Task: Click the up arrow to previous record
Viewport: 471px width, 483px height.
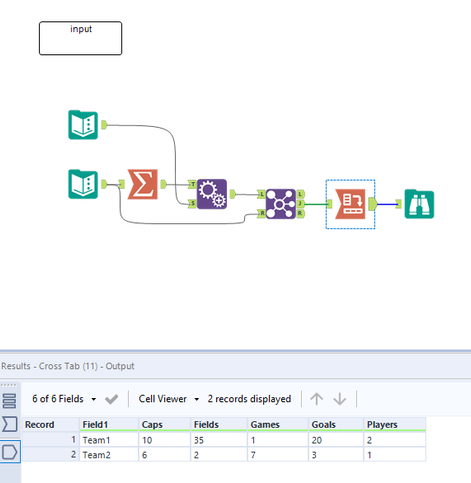Action: [317, 399]
